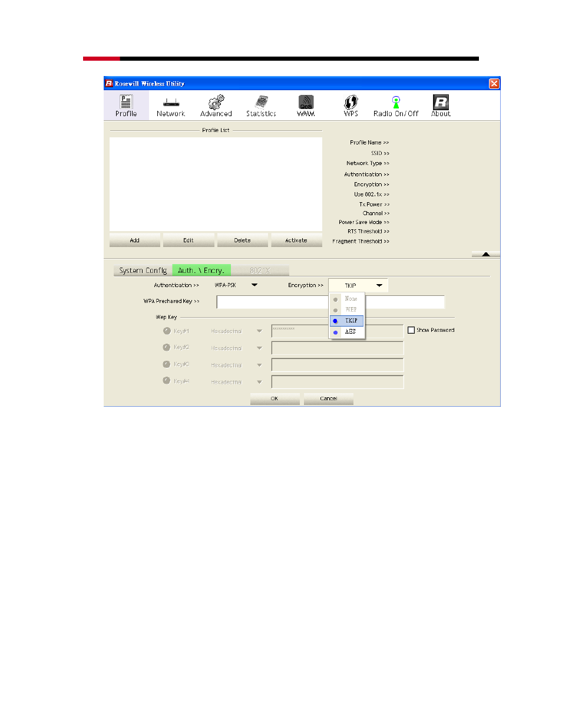Select the Key#3 radio button
This screenshot has width=562, height=728.
click(x=167, y=364)
